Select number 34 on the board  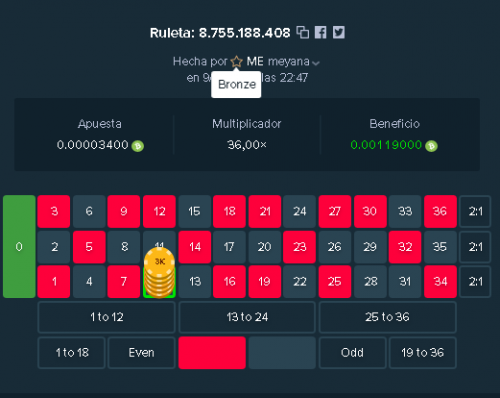pyautogui.click(x=440, y=282)
